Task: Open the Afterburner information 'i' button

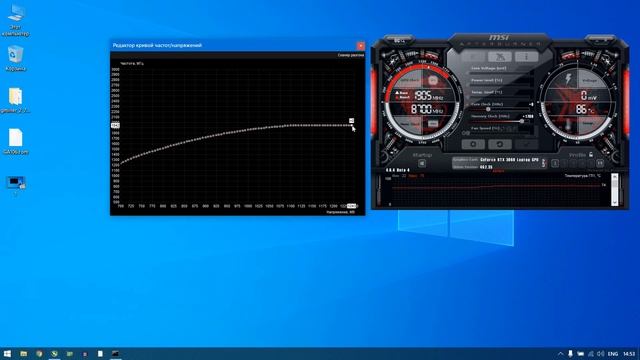Action: 526,57
